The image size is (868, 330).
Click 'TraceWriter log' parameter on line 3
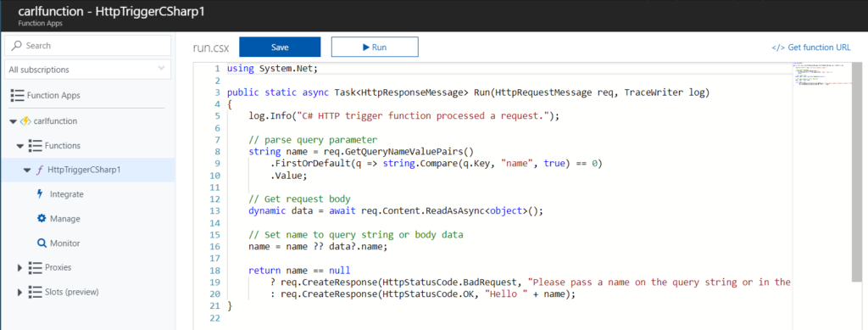[665, 92]
